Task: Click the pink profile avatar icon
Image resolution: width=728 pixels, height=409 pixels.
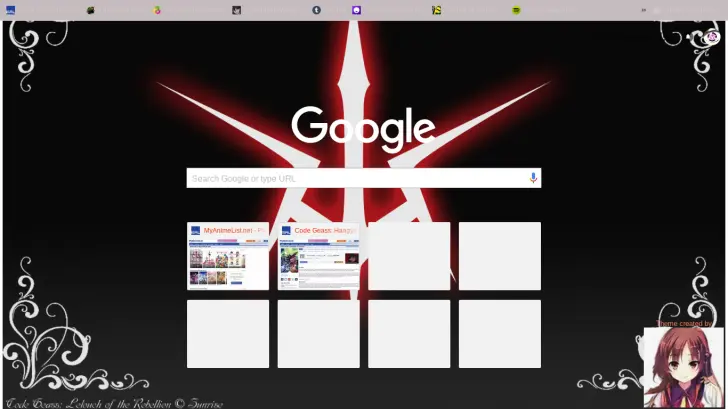Action: 712,37
